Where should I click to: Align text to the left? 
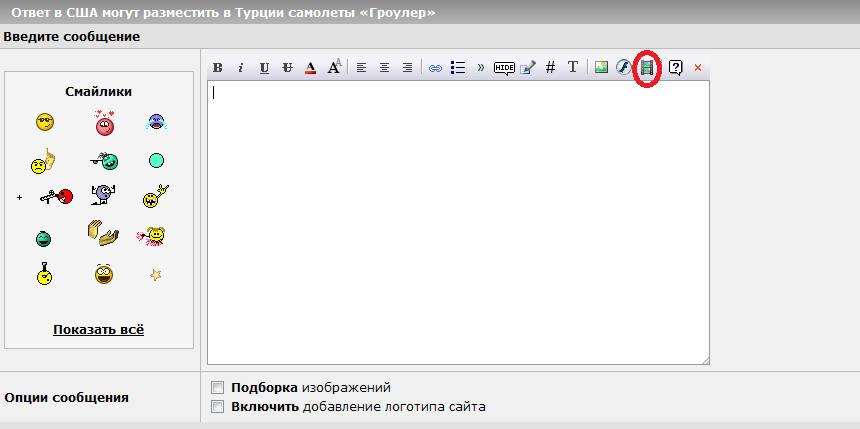[x=361, y=68]
